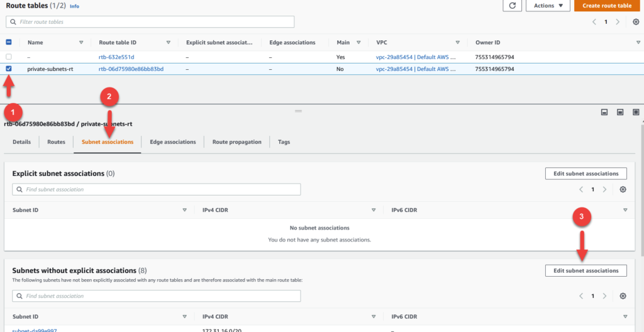Open the Route propagation tab

click(236, 142)
